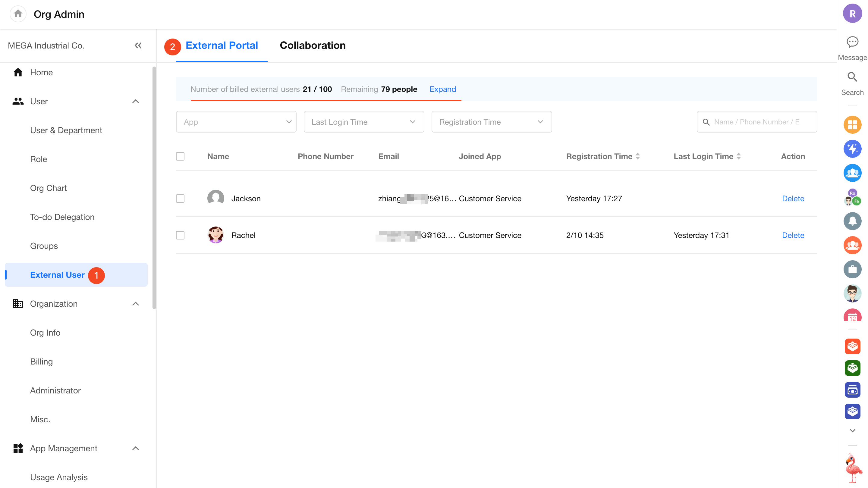Switch to the Collaboration tab
Screen dimensions: 868x488
312,45
